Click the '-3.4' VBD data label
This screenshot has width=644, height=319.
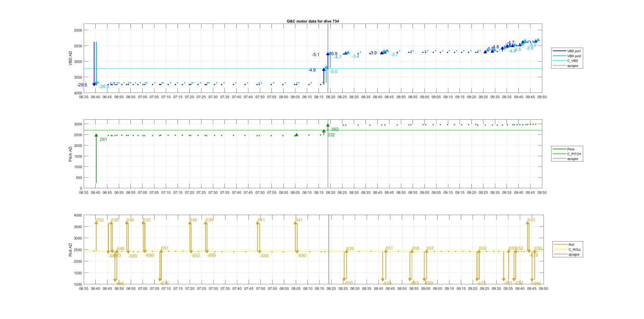pos(356,56)
